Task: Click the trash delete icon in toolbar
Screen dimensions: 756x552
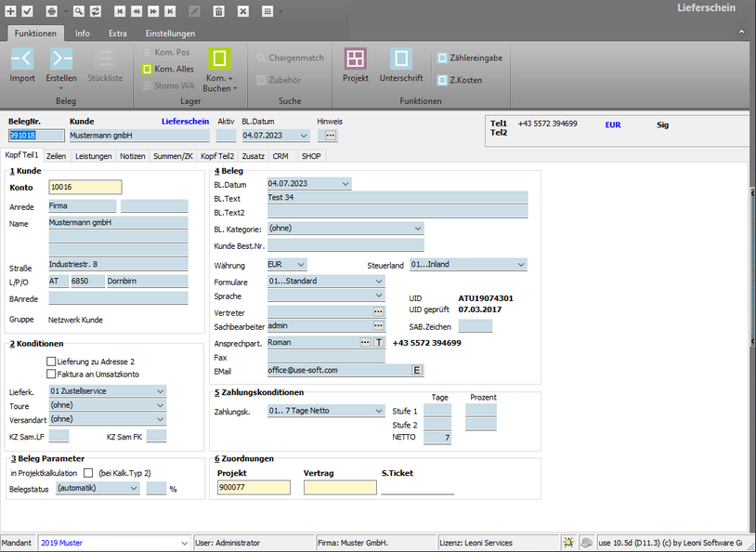Action: [x=218, y=10]
